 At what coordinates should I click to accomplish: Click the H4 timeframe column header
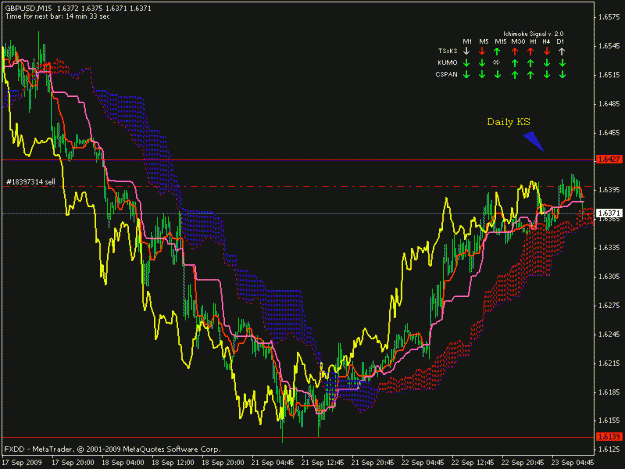point(546,41)
